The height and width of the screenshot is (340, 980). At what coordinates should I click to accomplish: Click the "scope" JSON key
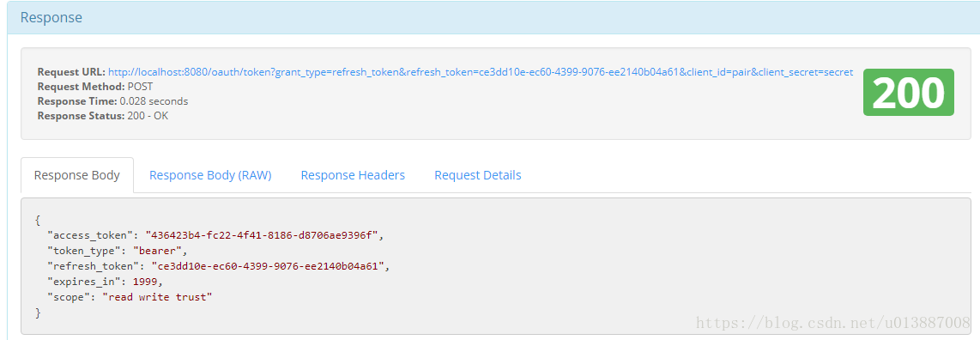tap(70, 297)
